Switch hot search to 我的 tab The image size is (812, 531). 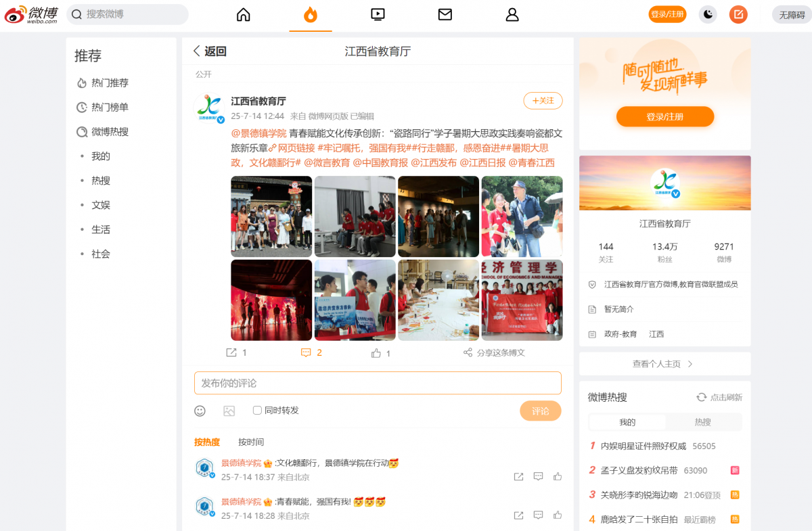pos(627,422)
